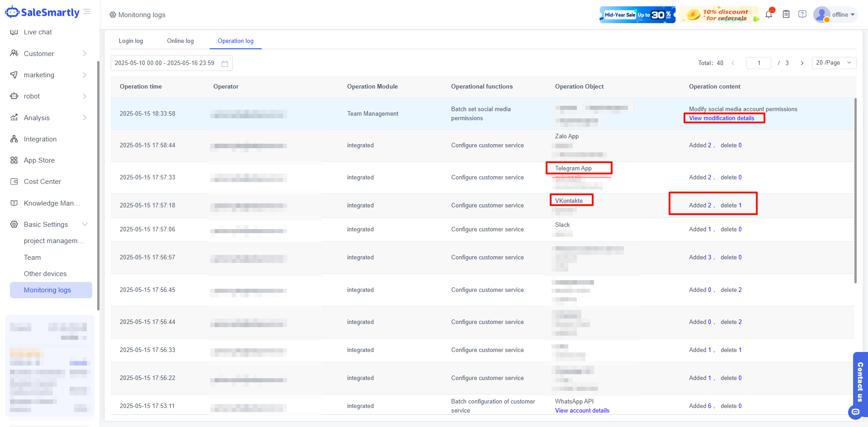Open the Contact us chat bubble
The height and width of the screenshot is (427, 868).
click(x=855, y=412)
